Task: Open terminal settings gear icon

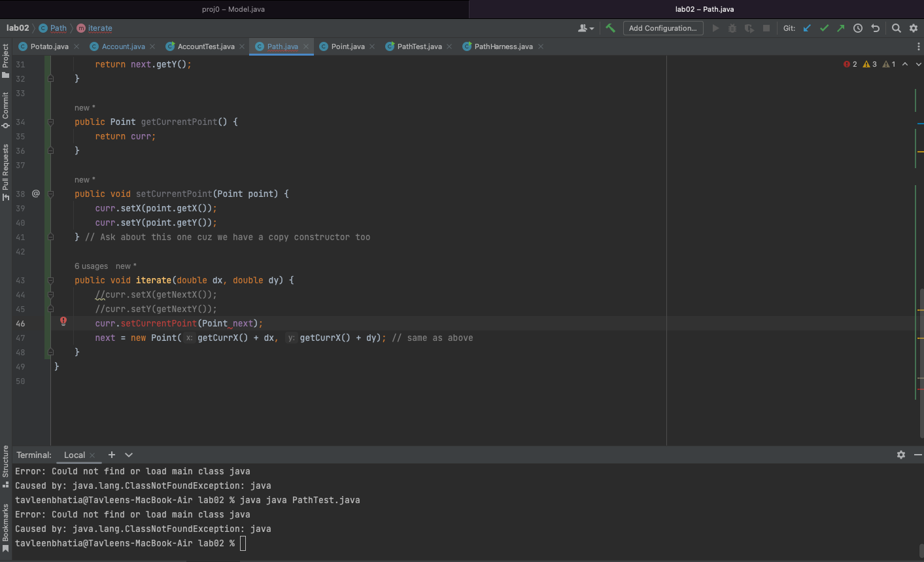Action: point(901,455)
